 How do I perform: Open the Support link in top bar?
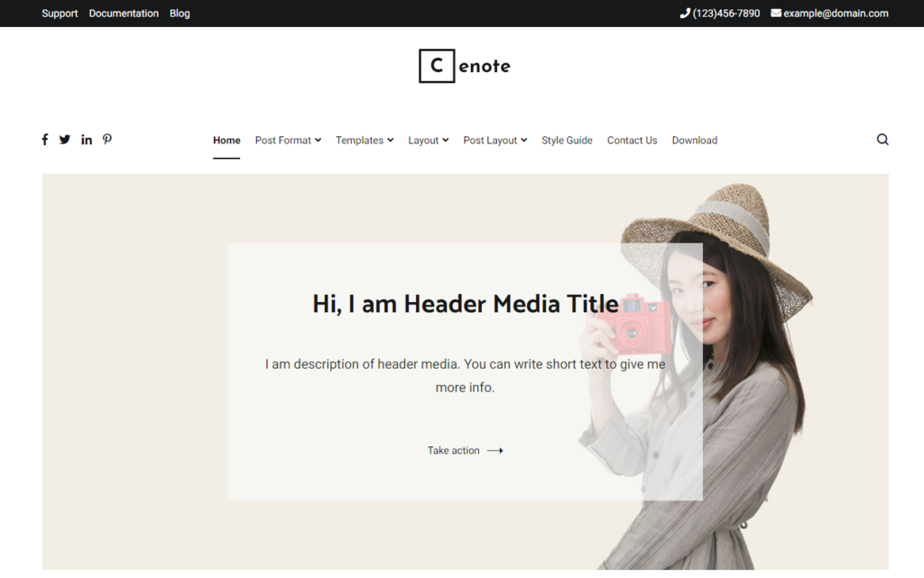(60, 14)
